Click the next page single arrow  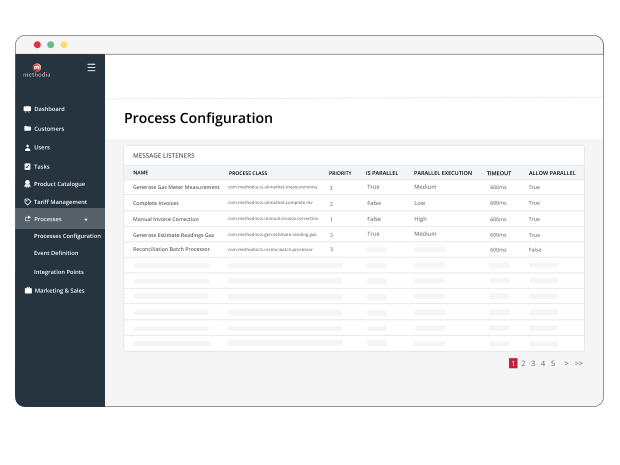point(566,363)
